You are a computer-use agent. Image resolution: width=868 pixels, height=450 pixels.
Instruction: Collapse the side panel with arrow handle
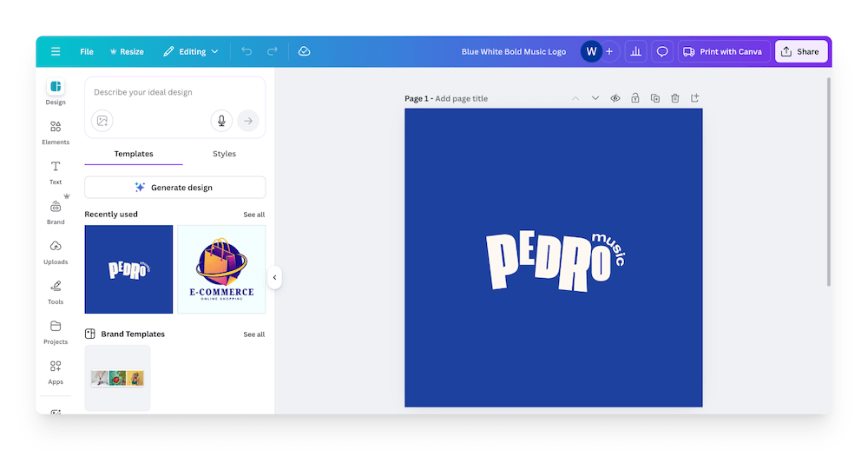click(x=274, y=278)
